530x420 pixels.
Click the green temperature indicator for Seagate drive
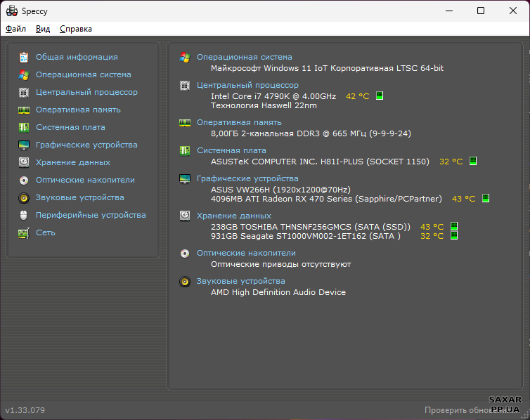(x=454, y=235)
